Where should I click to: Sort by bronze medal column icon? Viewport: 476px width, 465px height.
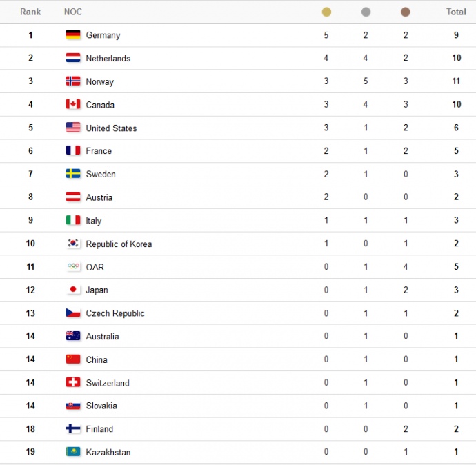[x=406, y=12]
